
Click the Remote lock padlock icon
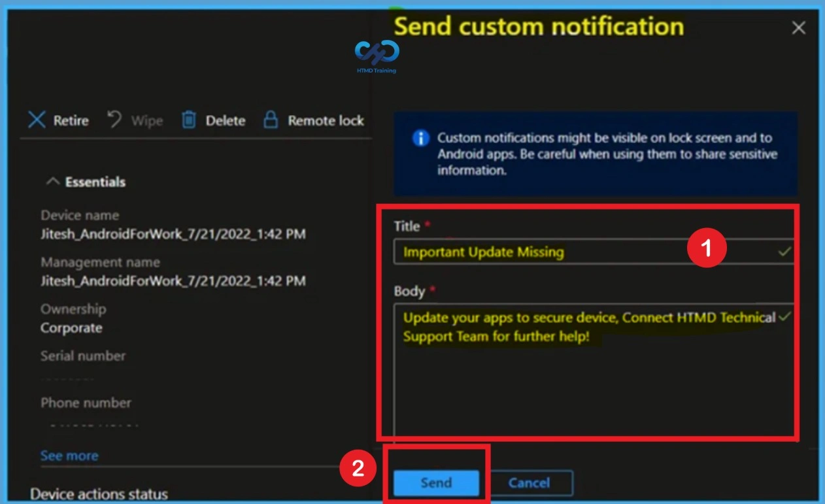[x=271, y=120]
